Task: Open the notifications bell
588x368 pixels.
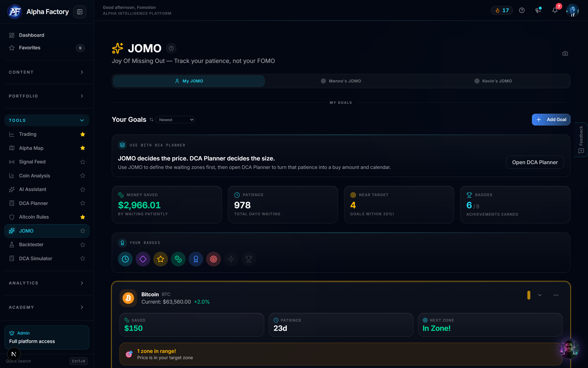Action: [x=555, y=10]
